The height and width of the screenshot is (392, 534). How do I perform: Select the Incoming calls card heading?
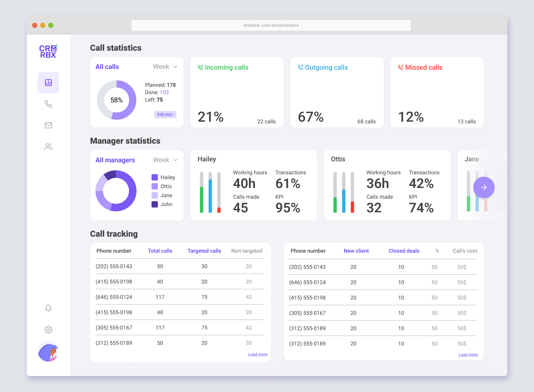[x=226, y=67]
